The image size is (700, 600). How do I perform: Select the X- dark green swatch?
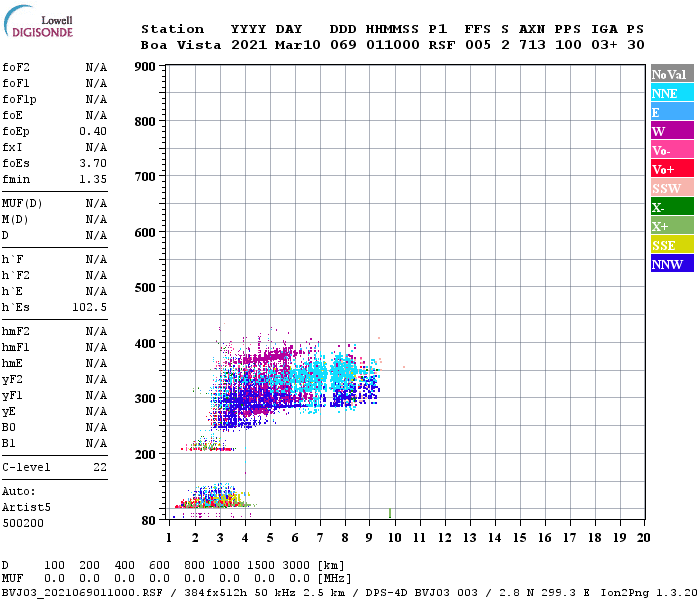coord(672,207)
